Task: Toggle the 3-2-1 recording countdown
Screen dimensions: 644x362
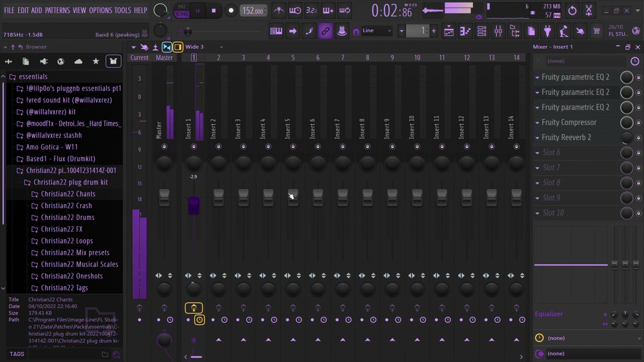Action: tap(311, 10)
